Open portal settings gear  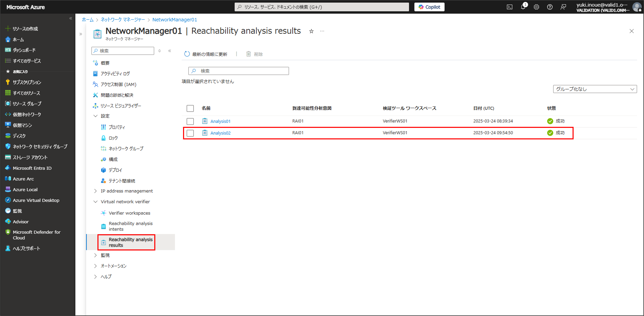coord(536,7)
